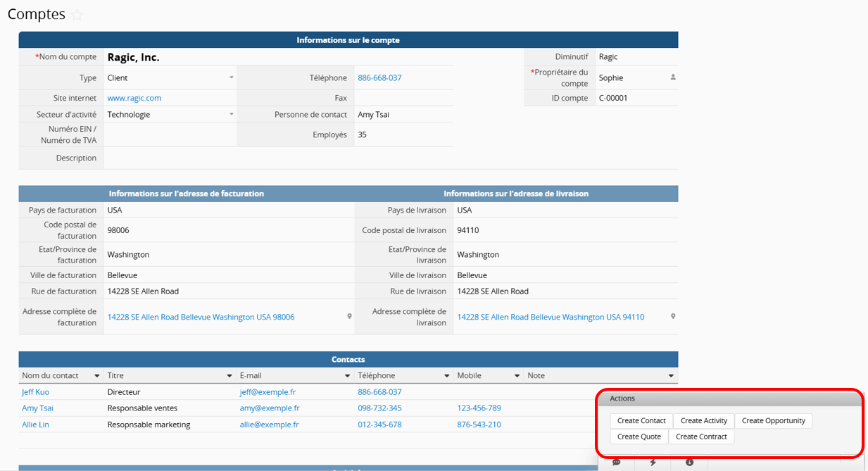This screenshot has height=471, width=868.
Task: Open the Nom du contact column menu
Action: [95, 376]
